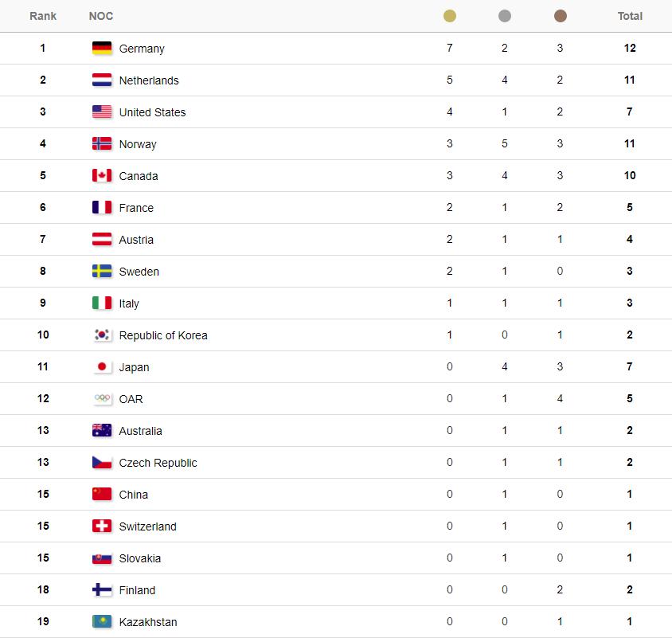Click the silver medal column circle
Screen dimensions: 672x638
coord(505,16)
